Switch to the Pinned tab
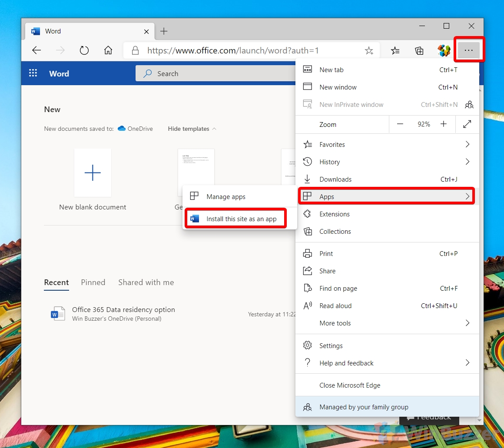 pos(93,282)
